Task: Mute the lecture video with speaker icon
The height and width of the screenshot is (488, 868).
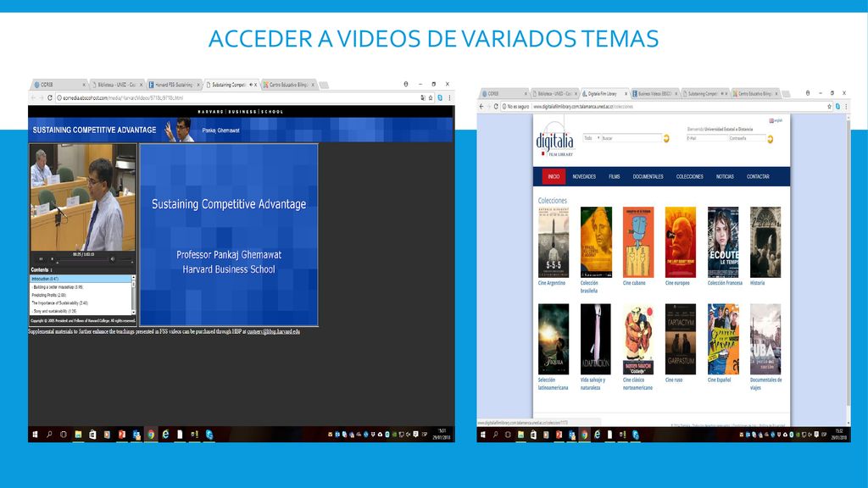Action: pos(113,259)
